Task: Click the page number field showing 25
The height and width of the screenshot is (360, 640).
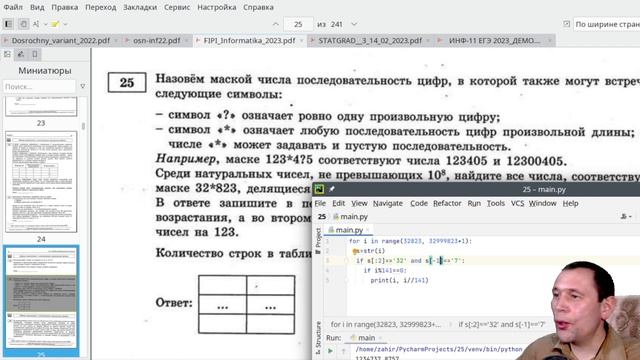Action: (298, 24)
